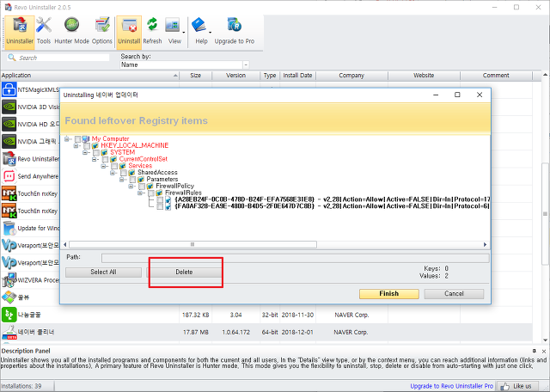The image size is (550, 392).
Task: Check the SharedAccess key checkbox
Action: (123, 173)
